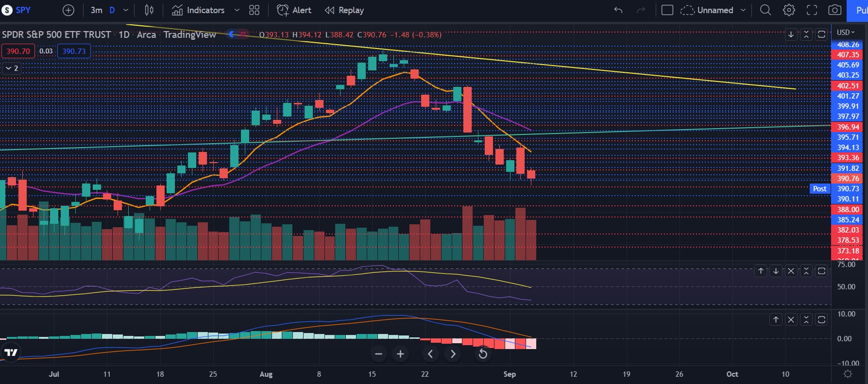This screenshot has width=868, height=384.
Task: Maximize the RSI pane
Action: tap(821, 271)
